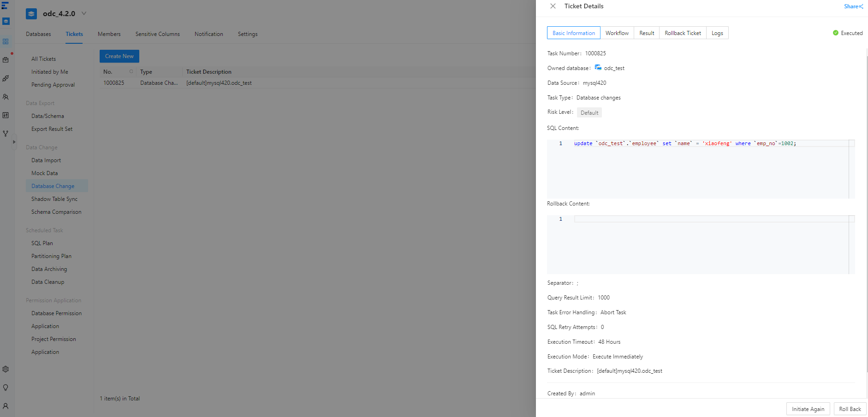Click the lightbulb help icon

pyautogui.click(x=6, y=388)
